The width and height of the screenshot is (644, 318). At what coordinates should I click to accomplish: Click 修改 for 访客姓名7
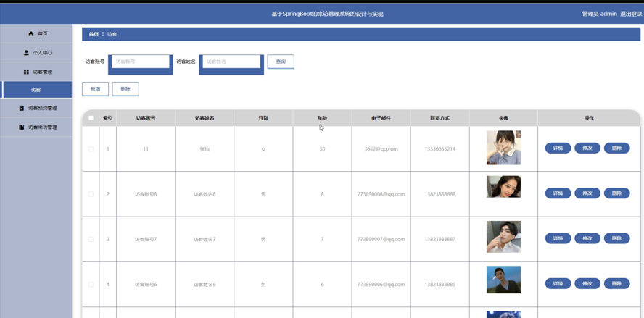(587, 238)
